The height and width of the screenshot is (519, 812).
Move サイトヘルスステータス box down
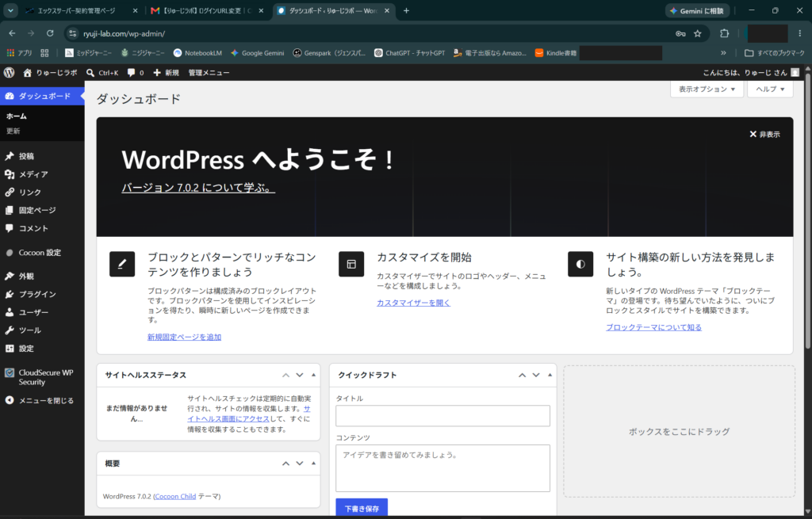click(299, 375)
